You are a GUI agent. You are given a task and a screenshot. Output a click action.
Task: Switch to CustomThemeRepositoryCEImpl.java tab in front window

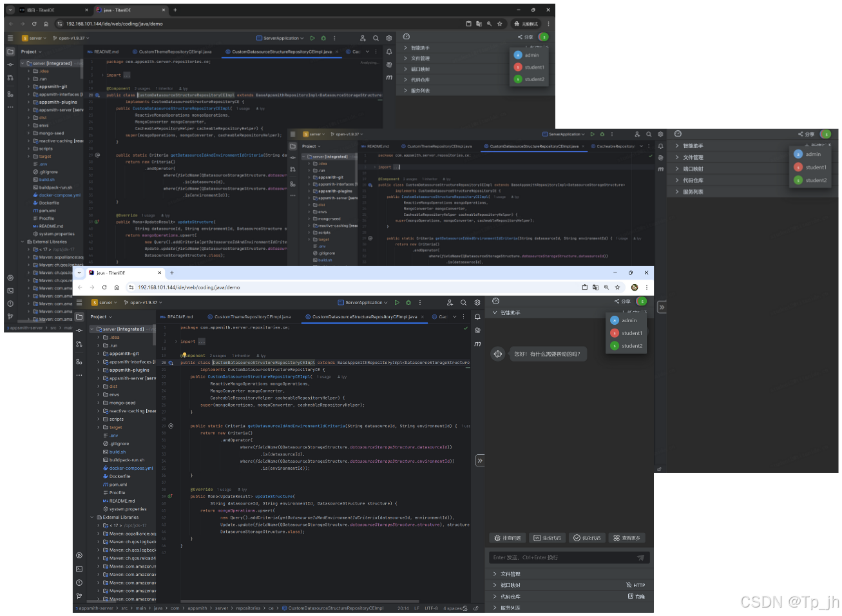(x=249, y=316)
